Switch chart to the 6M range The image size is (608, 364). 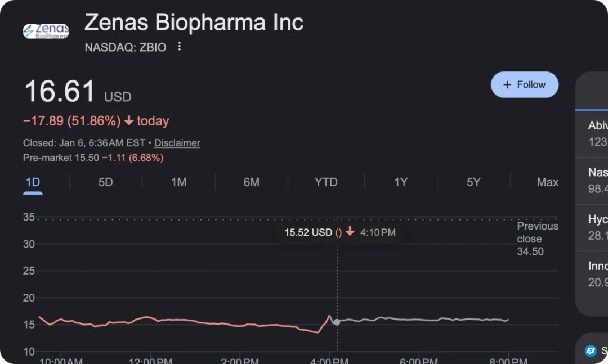[251, 182]
